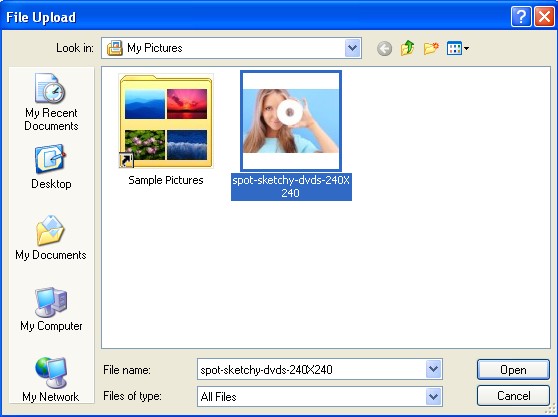
Task: Click in the File name field
Action: click(x=311, y=370)
